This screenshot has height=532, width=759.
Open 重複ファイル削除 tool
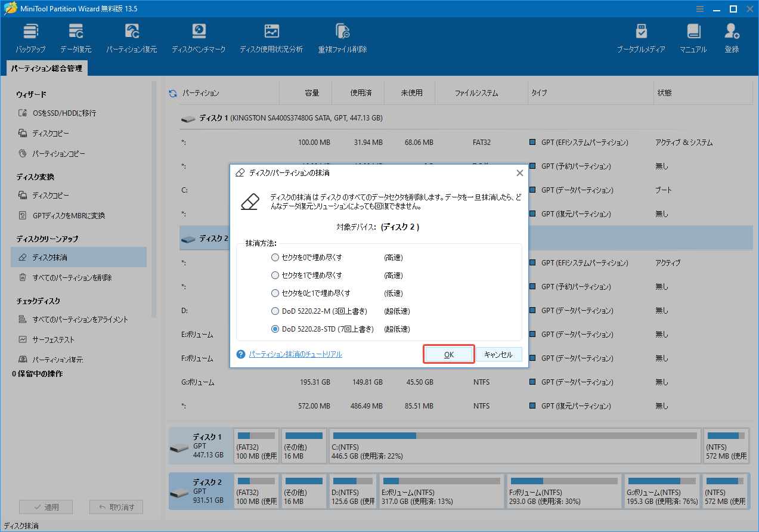(342, 38)
